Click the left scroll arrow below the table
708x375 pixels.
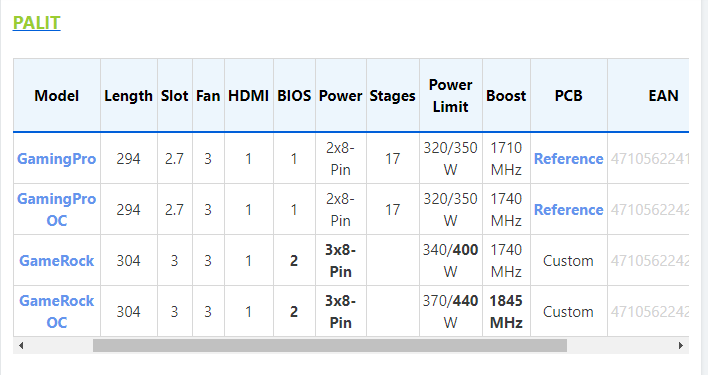(x=21, y=346)
